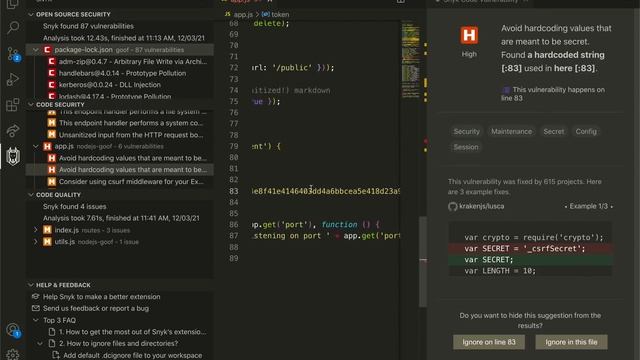The height and width of the screenshot is (360, 640).
Task: Click the critical icon beside handlebars@4.0.14
Action: (x=51, y=73)
